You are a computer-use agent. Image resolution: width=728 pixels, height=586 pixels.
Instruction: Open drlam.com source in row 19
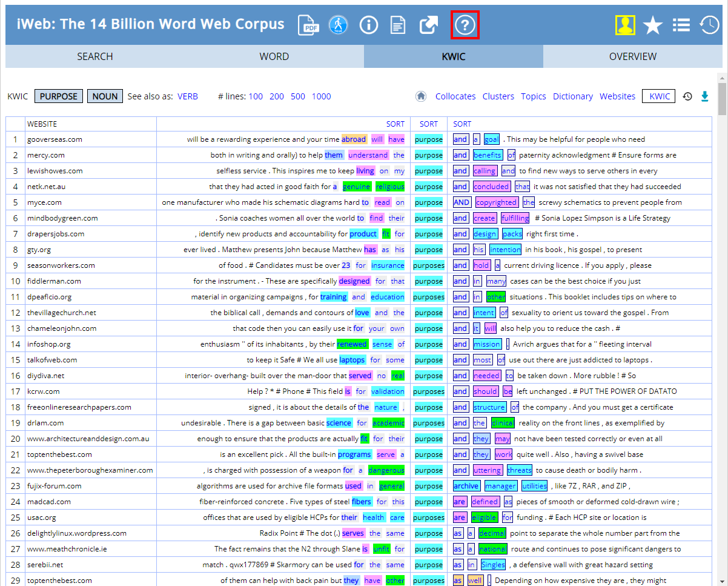tap(45, 423)
